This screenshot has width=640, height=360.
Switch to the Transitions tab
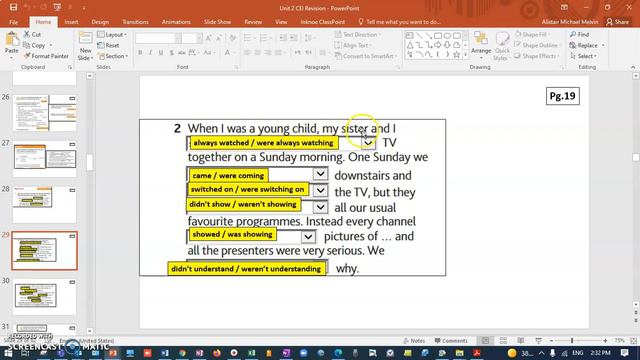135,22
